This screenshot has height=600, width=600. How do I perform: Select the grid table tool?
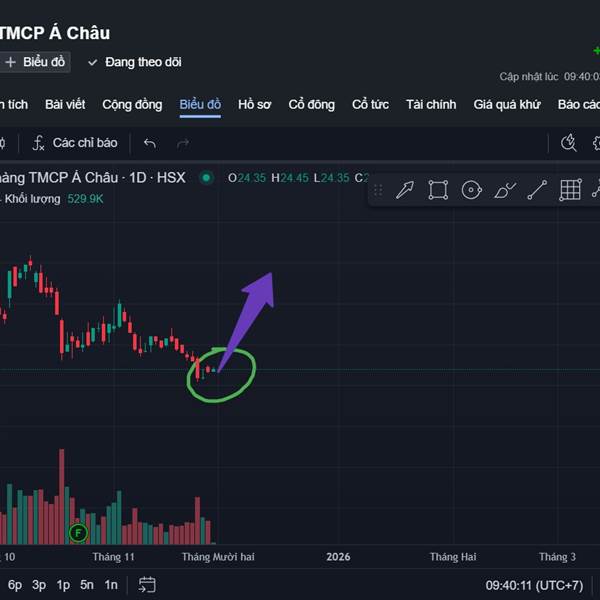click(570, 190)
